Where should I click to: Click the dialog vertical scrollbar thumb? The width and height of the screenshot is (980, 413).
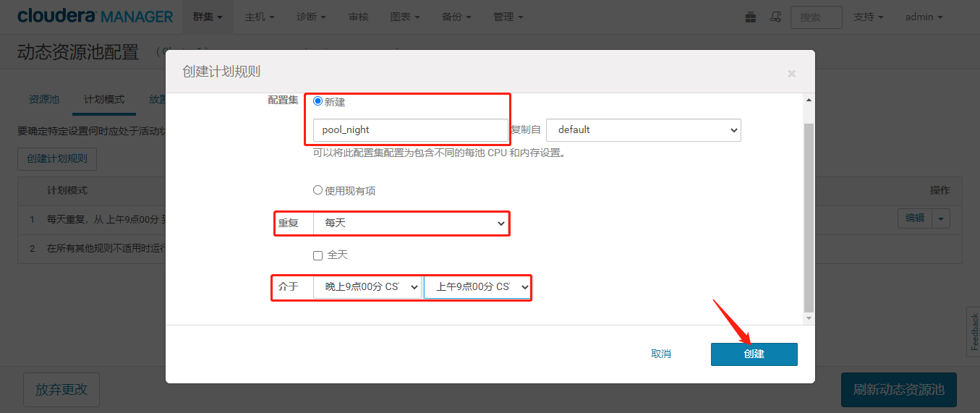coord(809,217)
